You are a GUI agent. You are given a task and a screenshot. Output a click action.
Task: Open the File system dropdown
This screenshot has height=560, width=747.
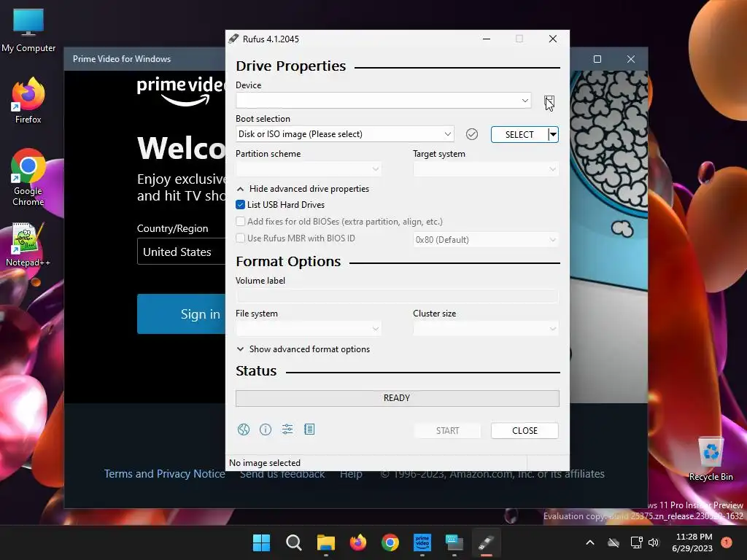click(x=309, y=329)
